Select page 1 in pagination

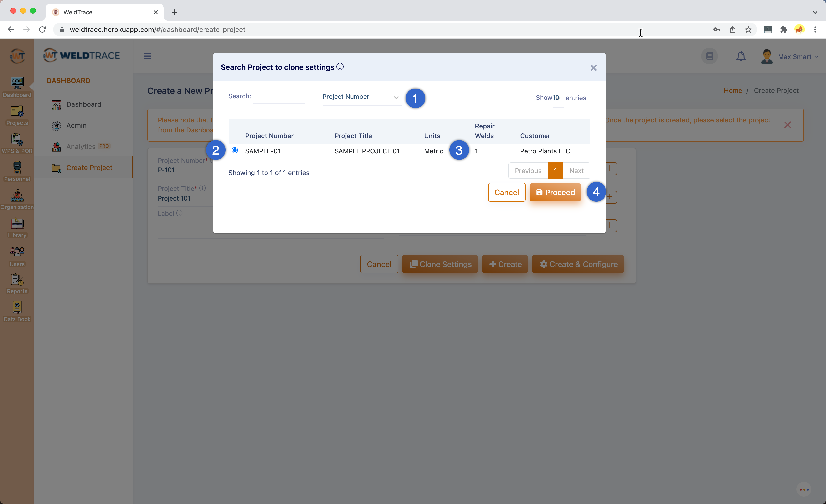556,171
